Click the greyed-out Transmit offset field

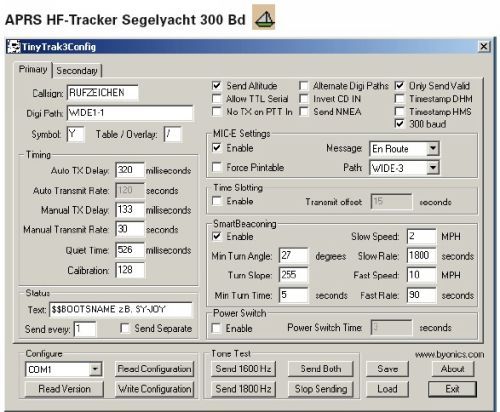391,202
